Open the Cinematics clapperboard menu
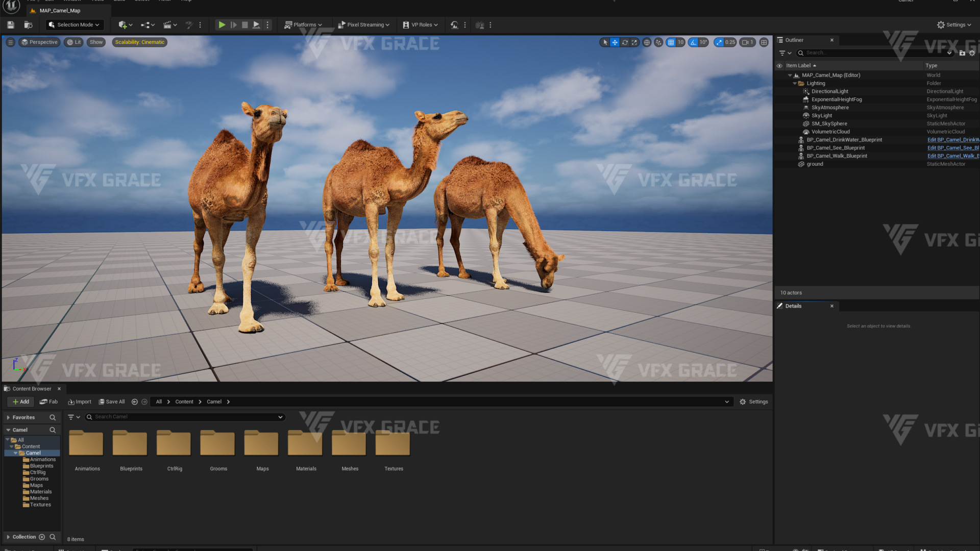 click(170, 24)
